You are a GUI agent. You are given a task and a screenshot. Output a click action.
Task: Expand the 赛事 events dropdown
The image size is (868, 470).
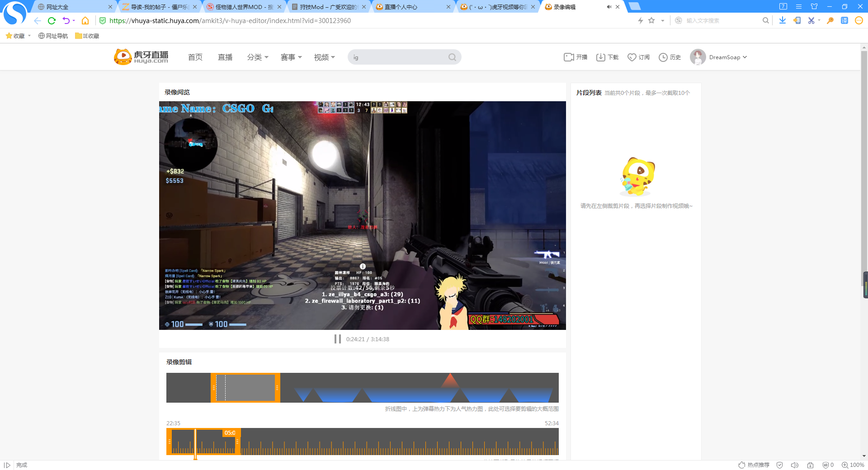pos(291,57)
